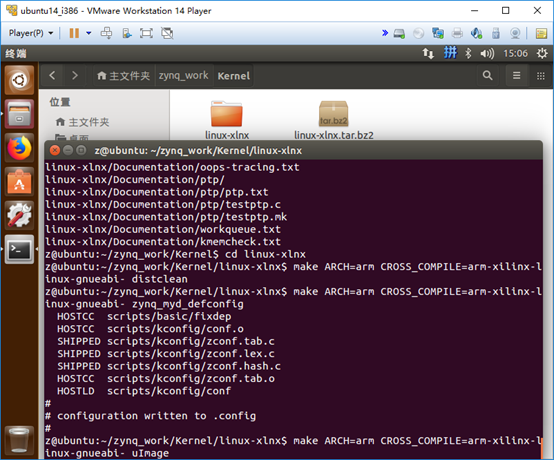
Task: Close the terminal window with red button
Action: pyautogui.click(x=55, y=151)
